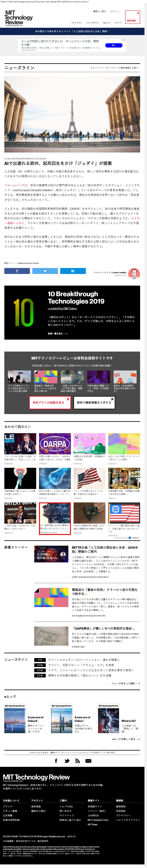Open footer RSS feed icon
Viewport: 147px width, 868px height.
coord(77,761)
